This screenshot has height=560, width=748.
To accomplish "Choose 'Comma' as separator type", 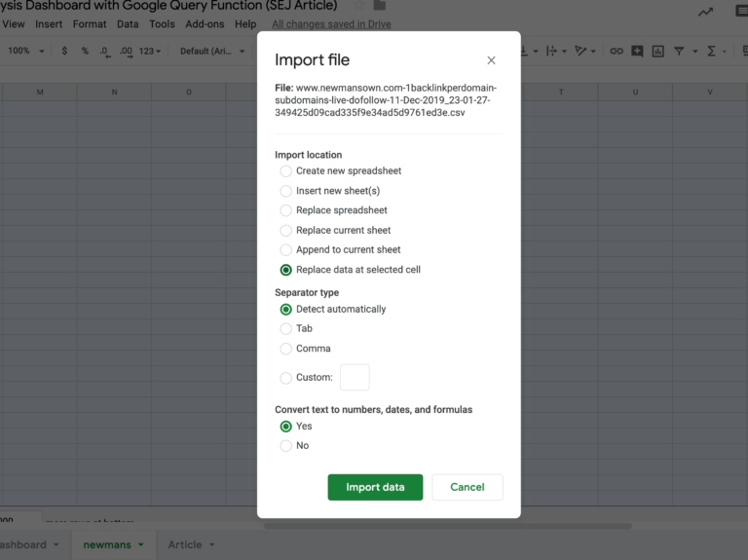I will [x=286, y=349].
